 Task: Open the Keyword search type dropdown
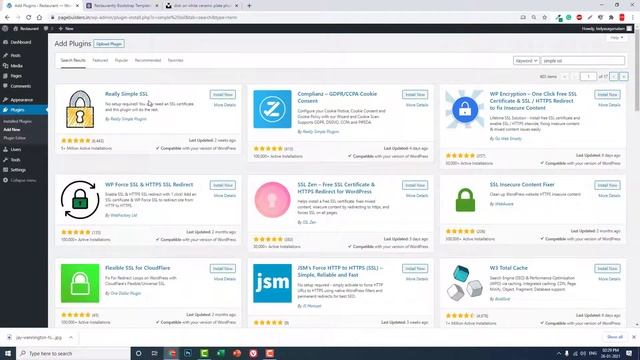[x=526, y=60]
